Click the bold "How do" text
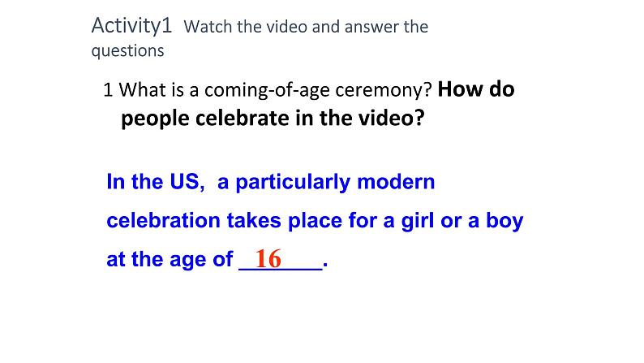The image size is (644, 363). (x=476, y=89)
